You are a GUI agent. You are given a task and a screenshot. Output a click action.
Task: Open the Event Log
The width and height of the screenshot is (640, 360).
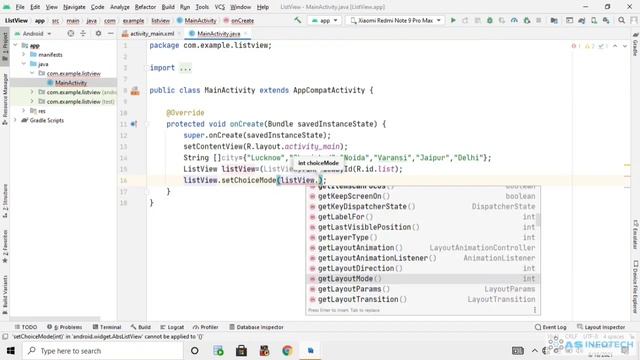551,327
